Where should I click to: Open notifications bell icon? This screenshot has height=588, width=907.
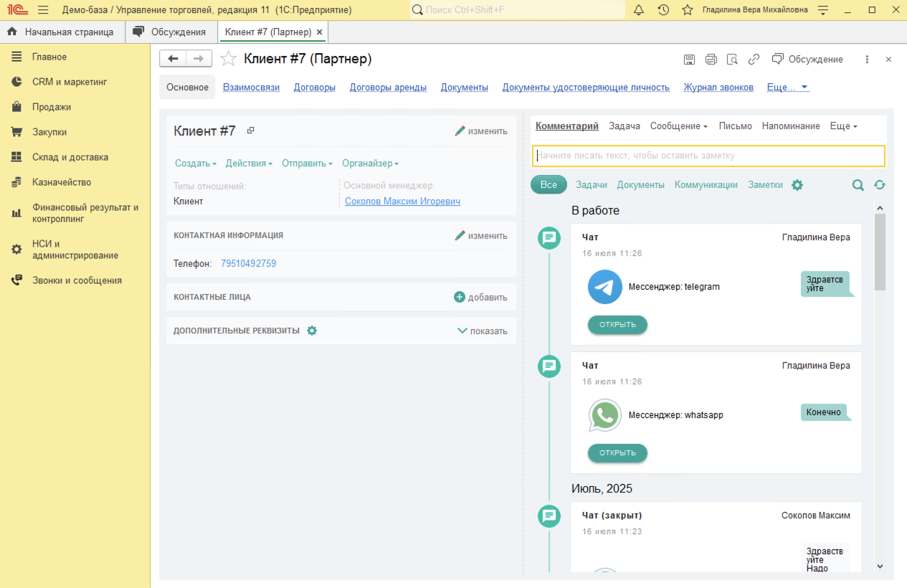tap(639, 10)
